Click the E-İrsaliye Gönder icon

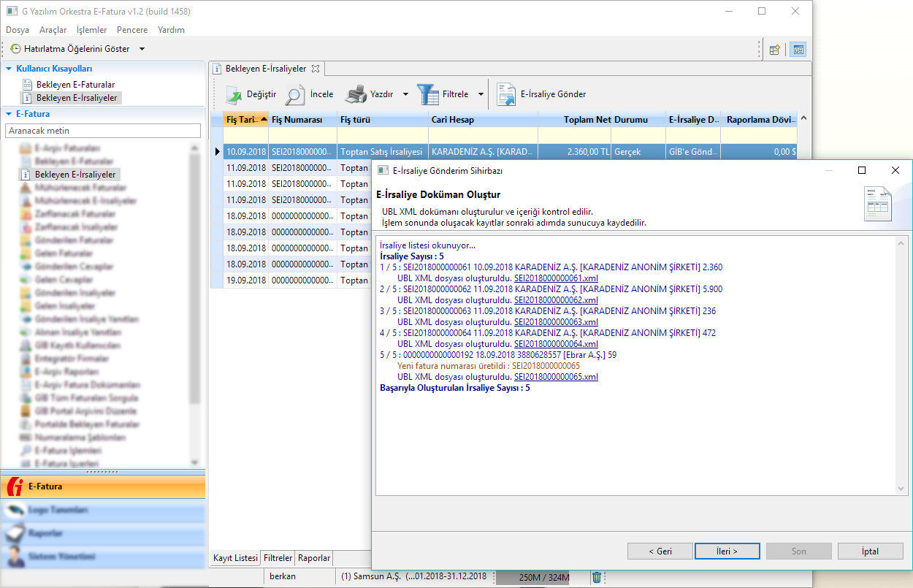(506, 94)
